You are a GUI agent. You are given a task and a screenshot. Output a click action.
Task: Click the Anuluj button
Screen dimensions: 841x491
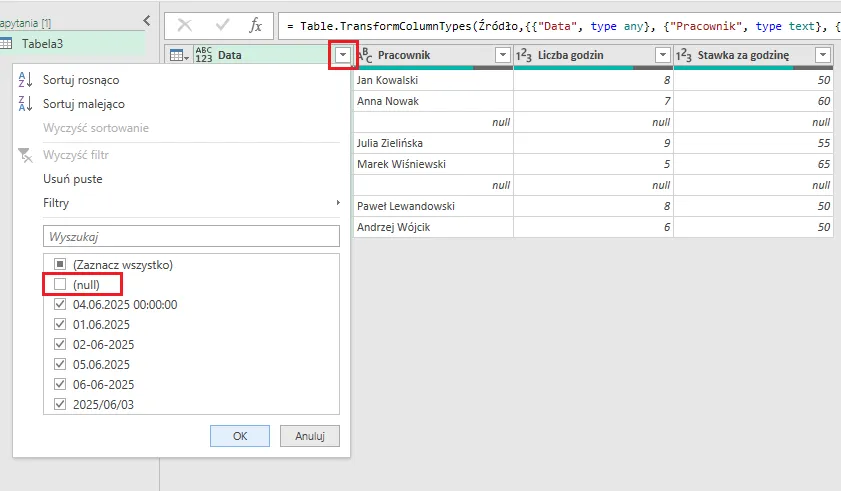310,436
